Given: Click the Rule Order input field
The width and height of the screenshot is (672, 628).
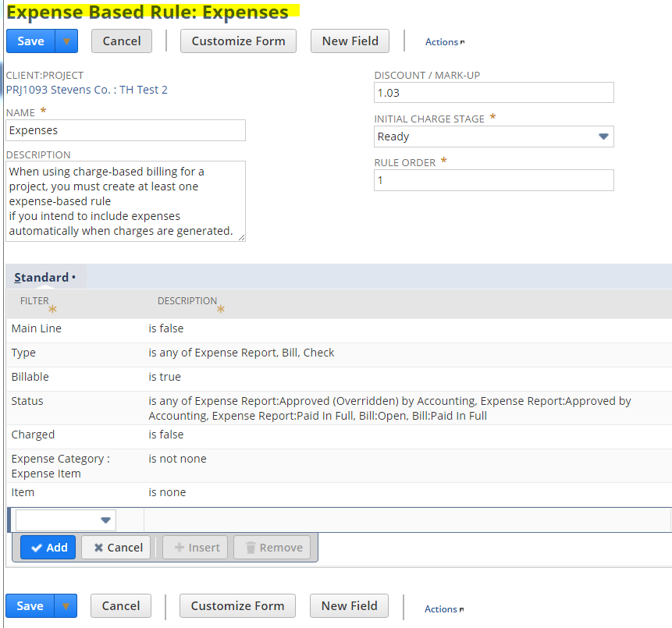Looking at the screenshot, I should point(493,180).
